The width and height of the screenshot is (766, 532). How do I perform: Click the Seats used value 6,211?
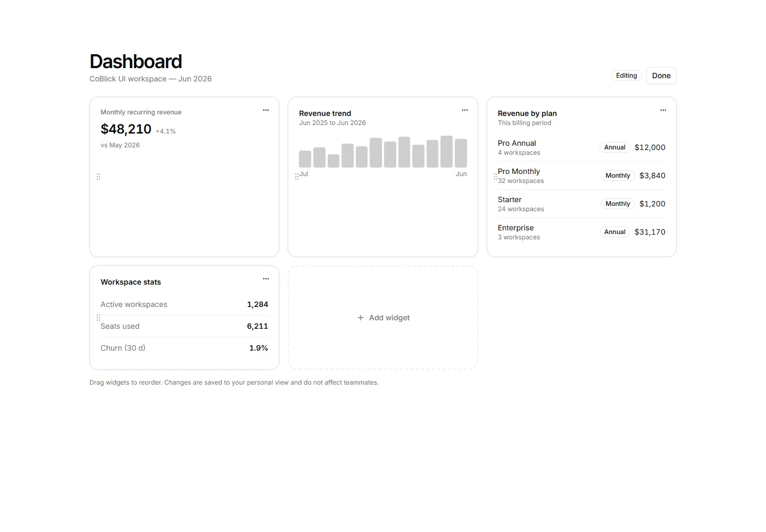coord(257,326)
